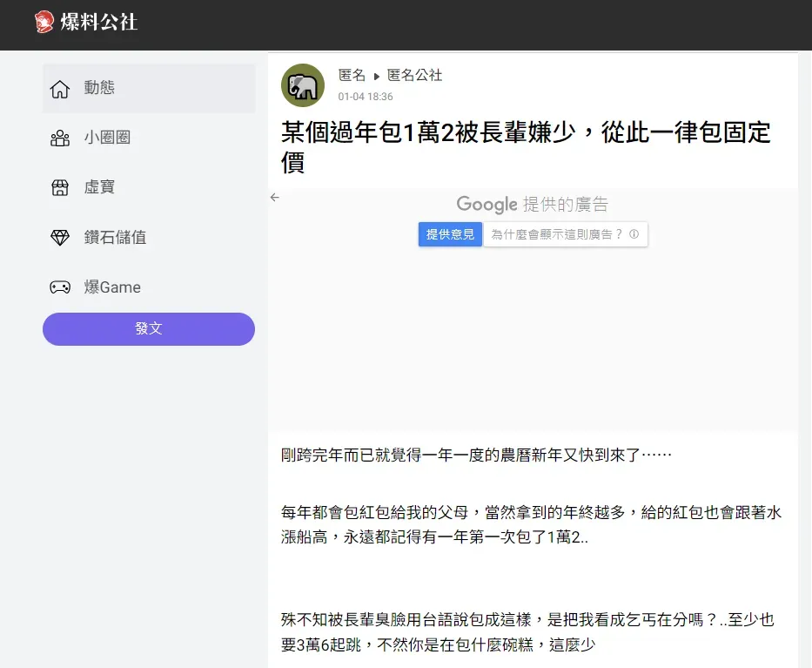Click paragraph starting 每年都會包紅包給我的父母
The image size is (812, 668).
531,525
